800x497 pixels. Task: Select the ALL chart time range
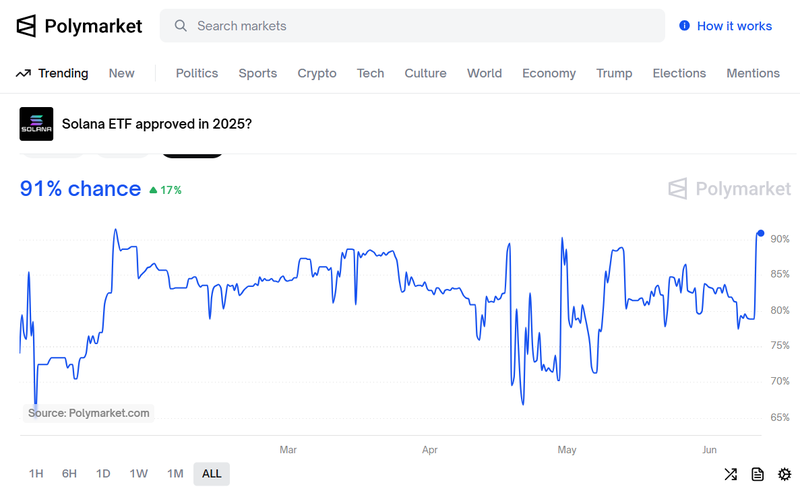pyautogui.click(x=212, y=474)
